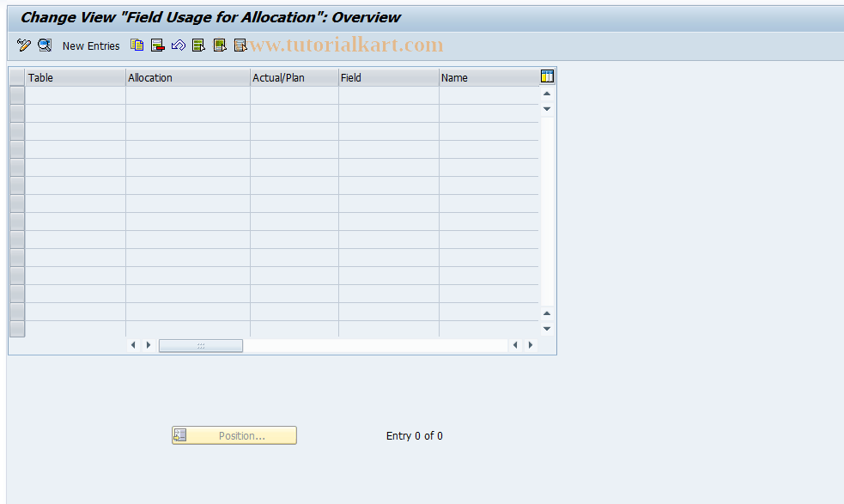Select the first row selection checkbox

click(16, 94)
